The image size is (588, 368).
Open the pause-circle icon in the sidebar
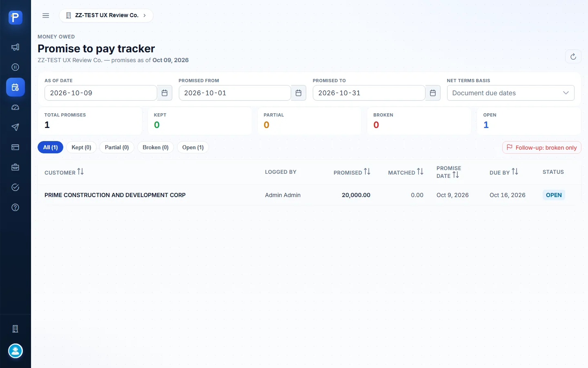tap(16, 67)
